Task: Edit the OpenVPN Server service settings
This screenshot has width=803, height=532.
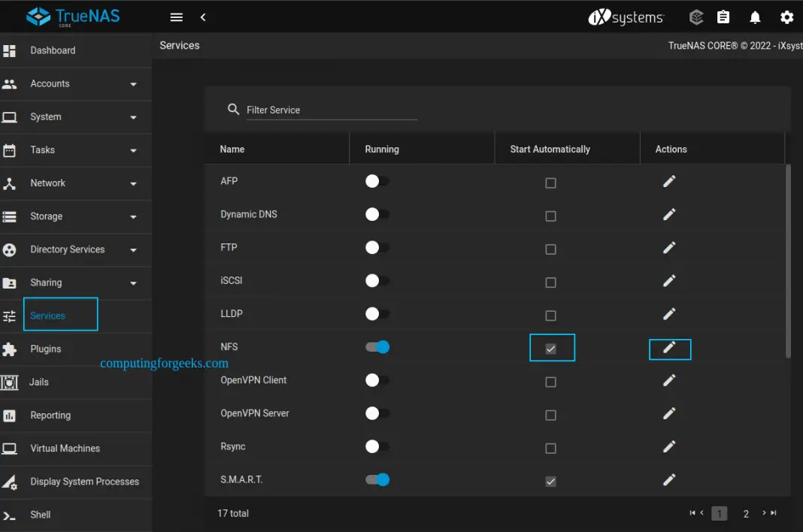Action: [669, 413]
